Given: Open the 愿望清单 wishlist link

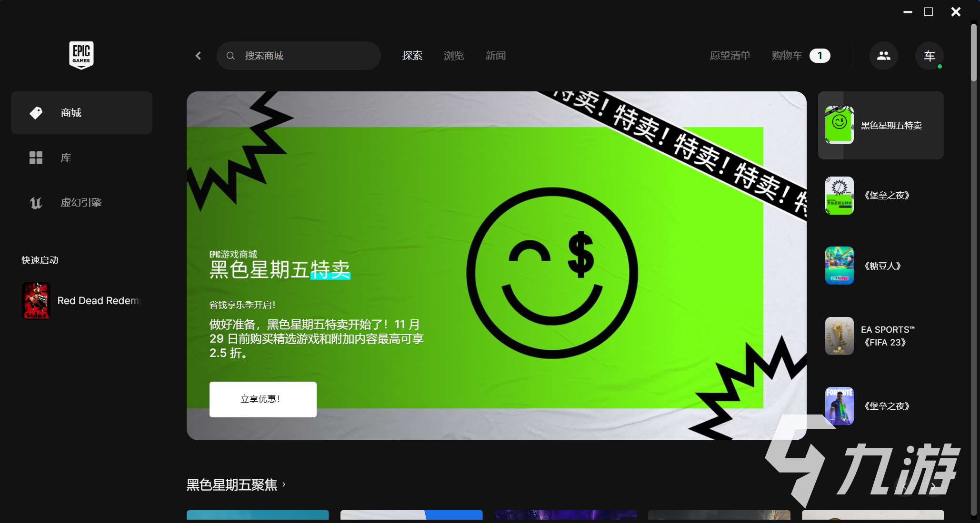Looking at the screenshot, I should point(730,56).
